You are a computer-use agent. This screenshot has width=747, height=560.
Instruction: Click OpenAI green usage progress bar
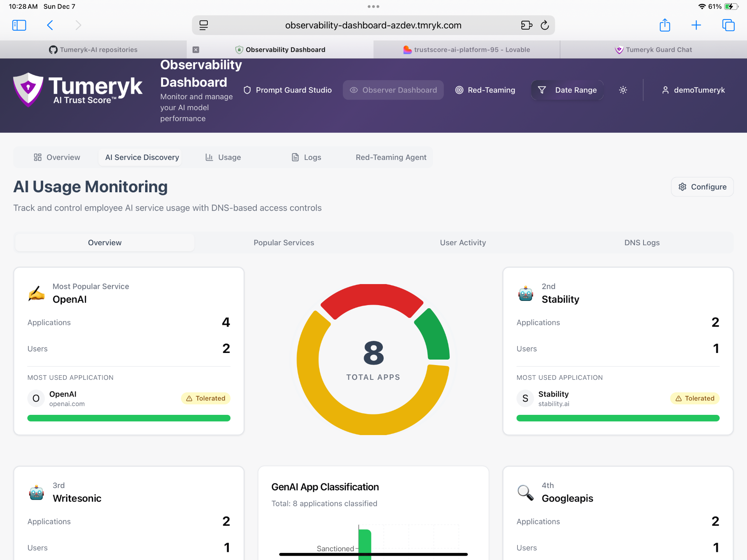pos(129,418)
